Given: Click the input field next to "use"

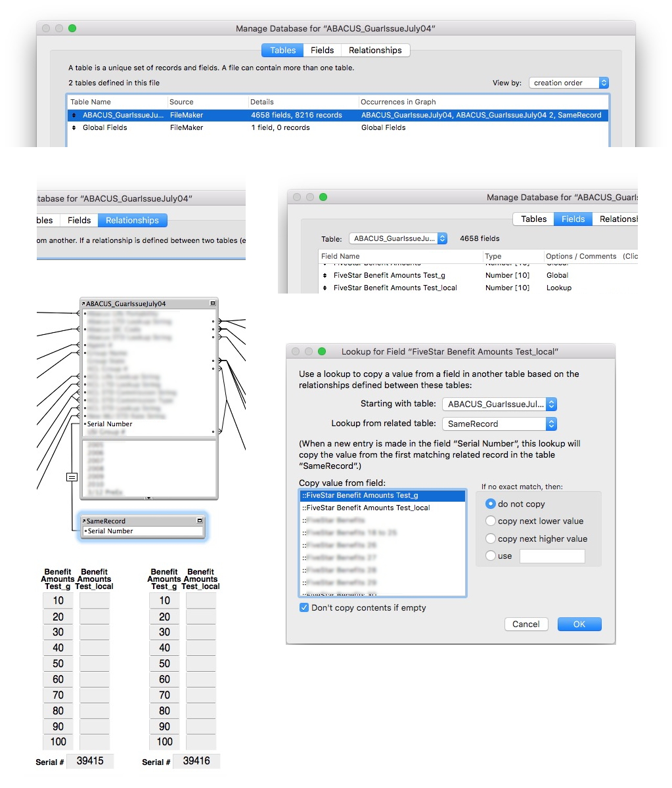Looking at the screenshot, I should coord(552,556).
